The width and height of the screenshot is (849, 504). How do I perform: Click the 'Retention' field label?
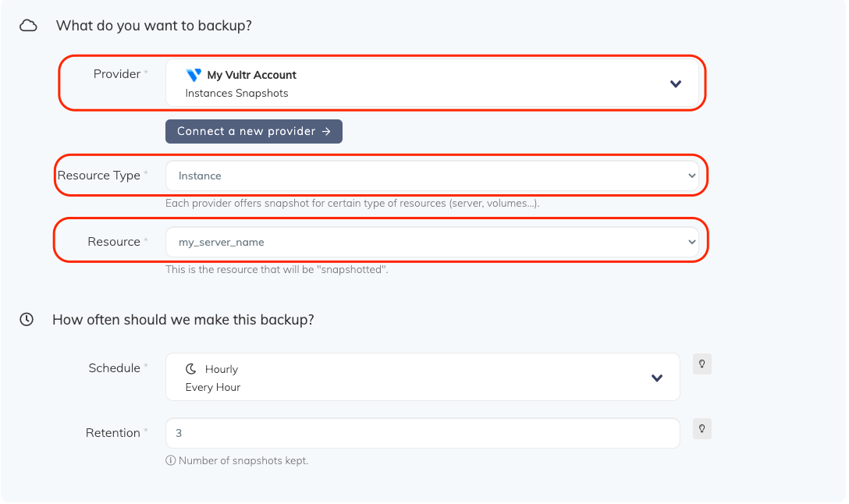click(x=113, y=433)
